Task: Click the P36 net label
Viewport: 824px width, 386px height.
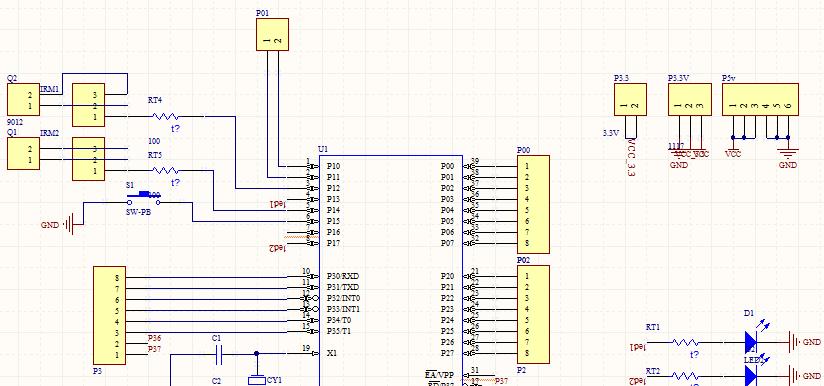Action: (x=154, y=338)
